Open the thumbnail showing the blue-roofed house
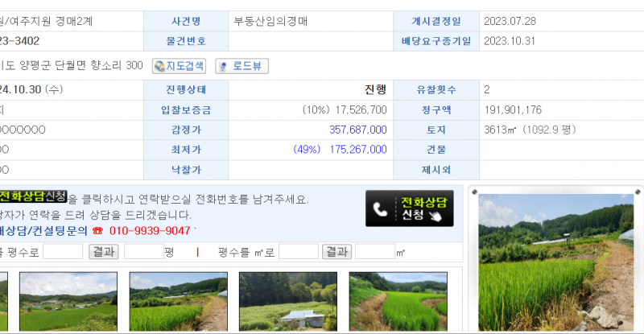This screenshot has height=334, width=644. (x=288, y=301)
